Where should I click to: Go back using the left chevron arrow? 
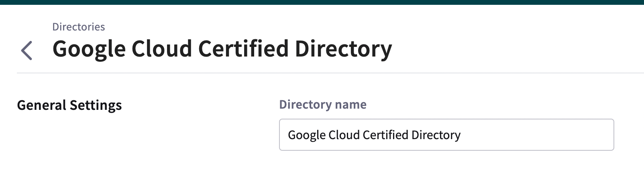pos(26,51)
